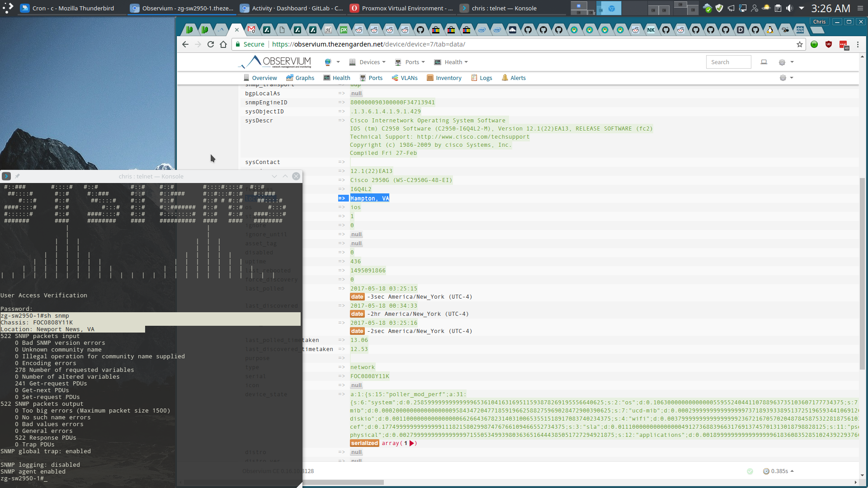This screenshot has height=488, width=868.
Task: Click the globe icon in Observium navbar
Action: tap(328, 62)
